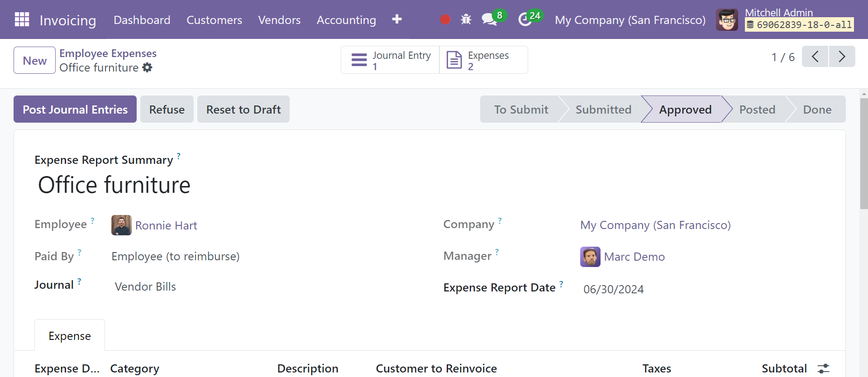Open the debug bug icon menu
This screenshot has height=377, width=868.
(466, 19)
